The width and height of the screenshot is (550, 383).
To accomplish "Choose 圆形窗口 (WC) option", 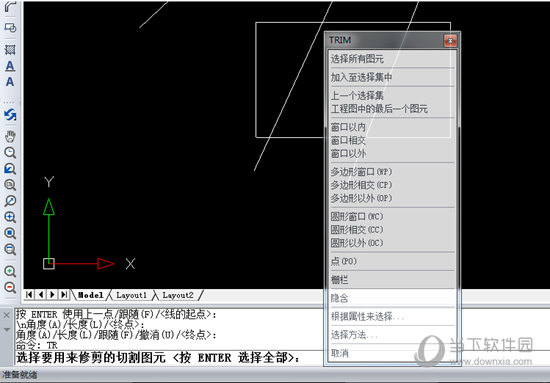I will (392, 216).
